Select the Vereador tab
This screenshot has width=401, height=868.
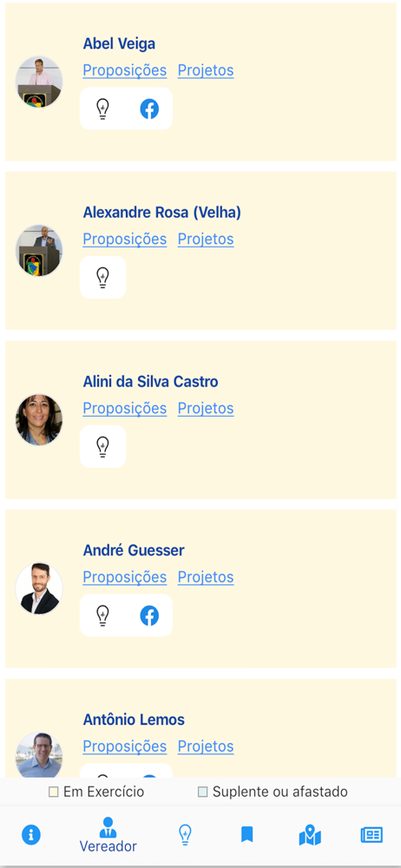tap(108, 835)
